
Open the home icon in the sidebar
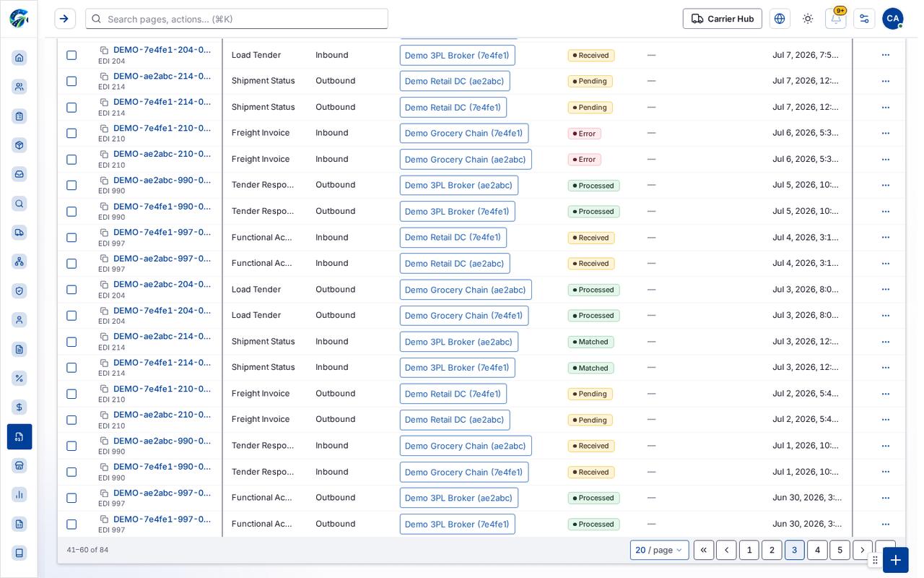19,58
